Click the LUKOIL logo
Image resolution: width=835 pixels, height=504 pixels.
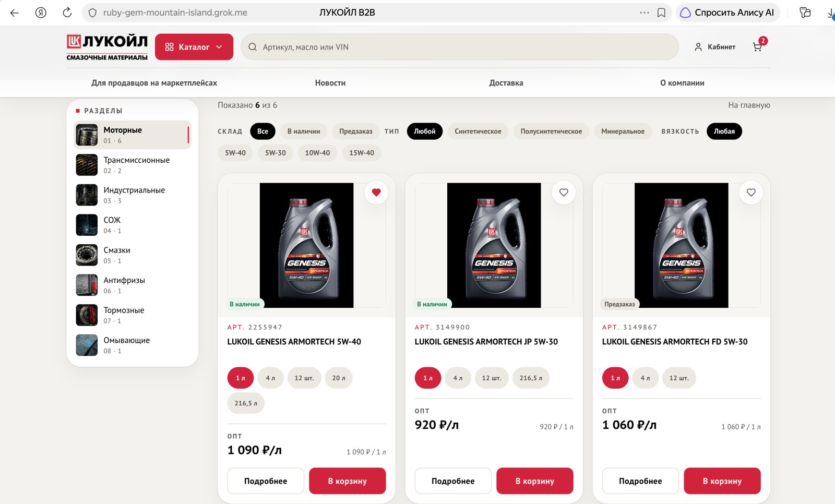tap(107, 47)
